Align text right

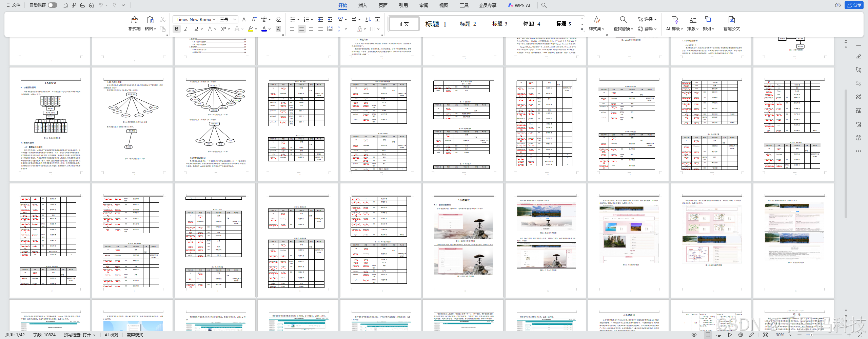pyautogui.click(x=311, y=29)
